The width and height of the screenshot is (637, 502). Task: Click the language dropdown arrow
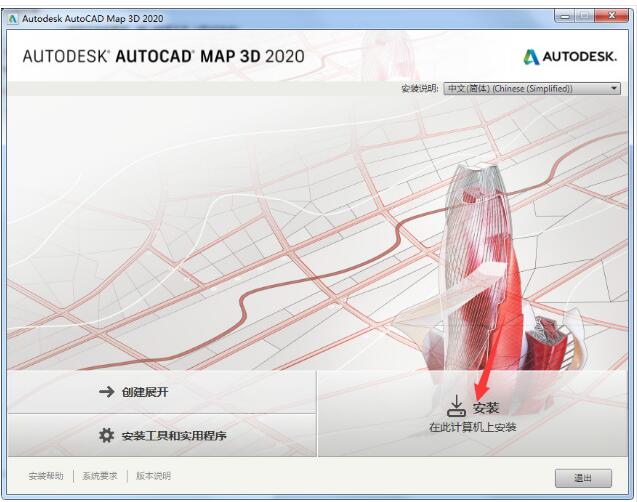pyautogui.click(x=614, y=89)
